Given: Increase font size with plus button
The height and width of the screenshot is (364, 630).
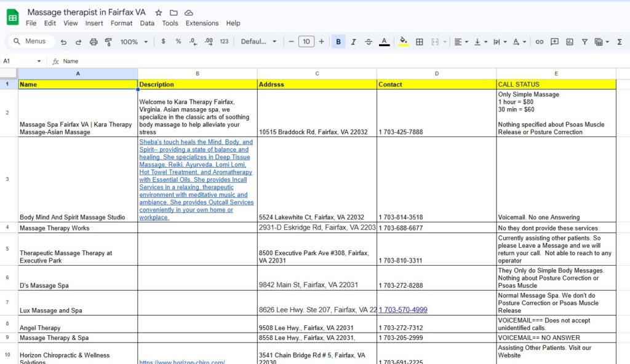Looking at the screenshot, I should [321, 41].
